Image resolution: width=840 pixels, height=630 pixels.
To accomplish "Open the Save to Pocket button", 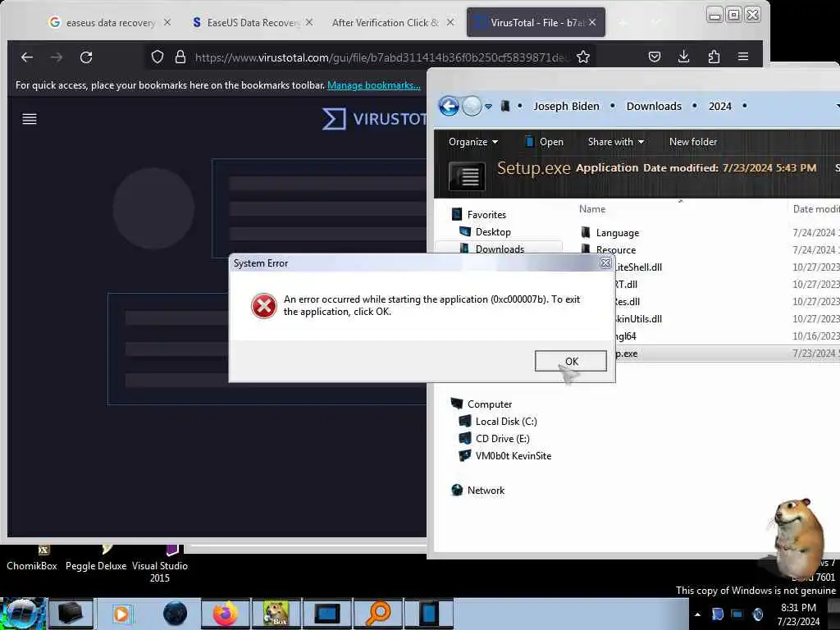I will click(x=654, y=57).
